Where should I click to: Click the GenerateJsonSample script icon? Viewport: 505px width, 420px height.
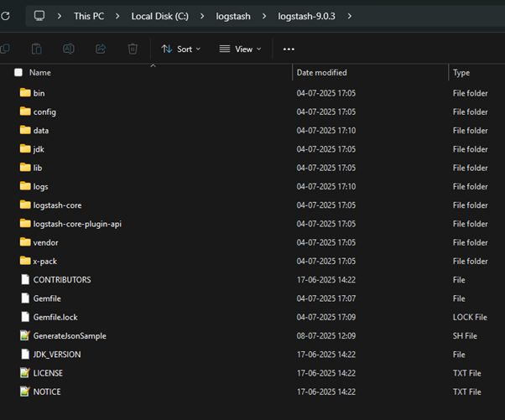tap(25, 335)
